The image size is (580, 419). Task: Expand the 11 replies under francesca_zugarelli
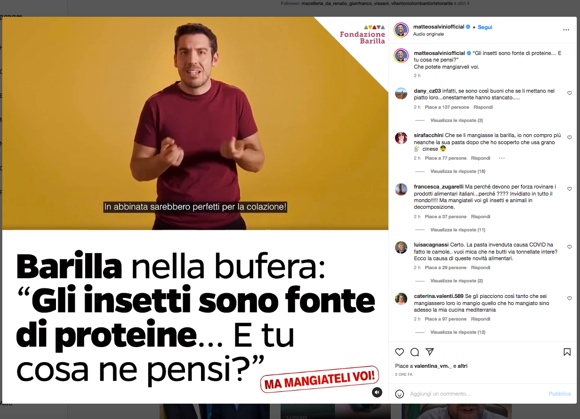(x=458, y=230)
